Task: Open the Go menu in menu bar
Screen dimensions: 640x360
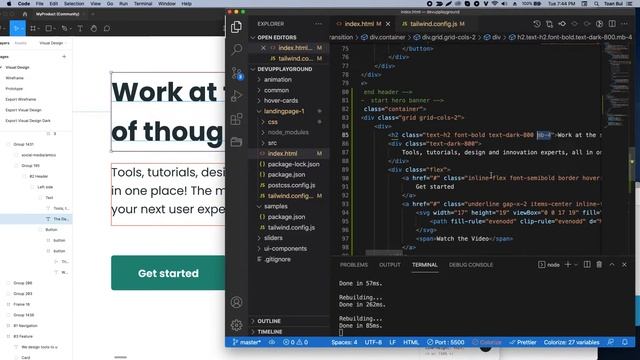Action: click(x=110, y=4)
